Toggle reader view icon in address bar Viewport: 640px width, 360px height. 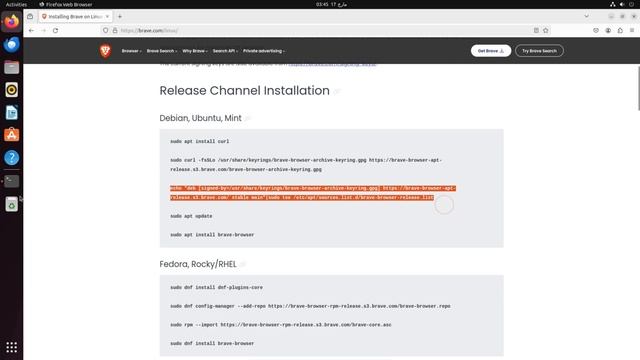click(x=536, y=31)
